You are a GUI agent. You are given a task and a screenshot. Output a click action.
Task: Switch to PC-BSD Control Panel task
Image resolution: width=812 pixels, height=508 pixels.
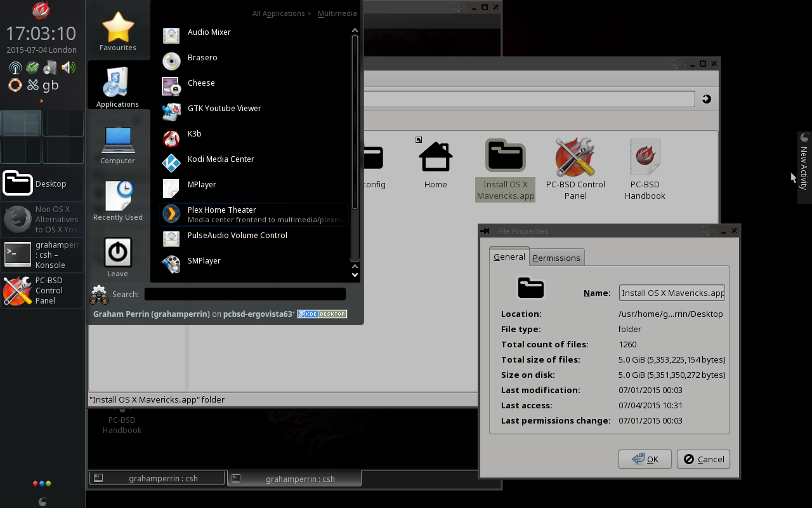[x=42, y=291]
